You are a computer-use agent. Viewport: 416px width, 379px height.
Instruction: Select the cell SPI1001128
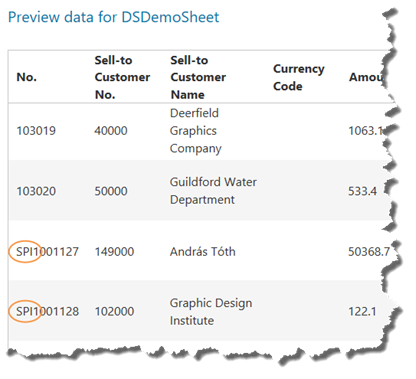point(47,312)
